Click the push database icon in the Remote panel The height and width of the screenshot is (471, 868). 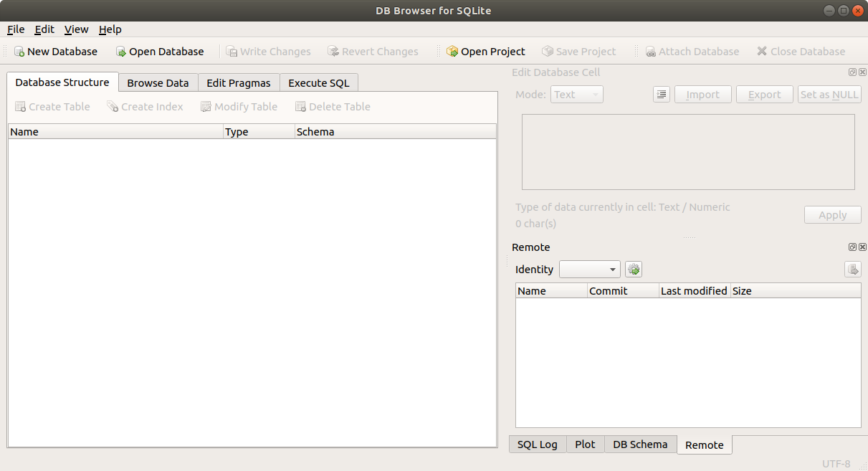point(853,270)
